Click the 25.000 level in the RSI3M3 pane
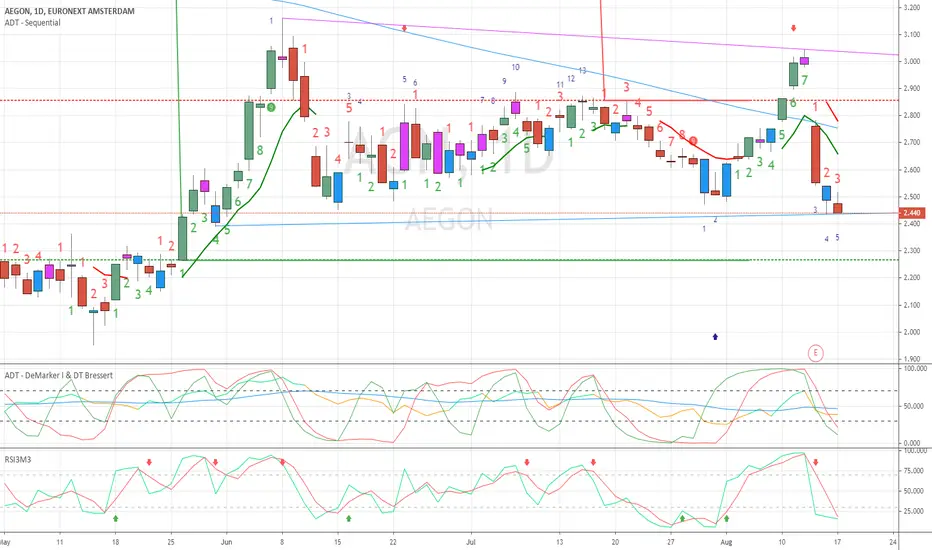 pos(913,511)
